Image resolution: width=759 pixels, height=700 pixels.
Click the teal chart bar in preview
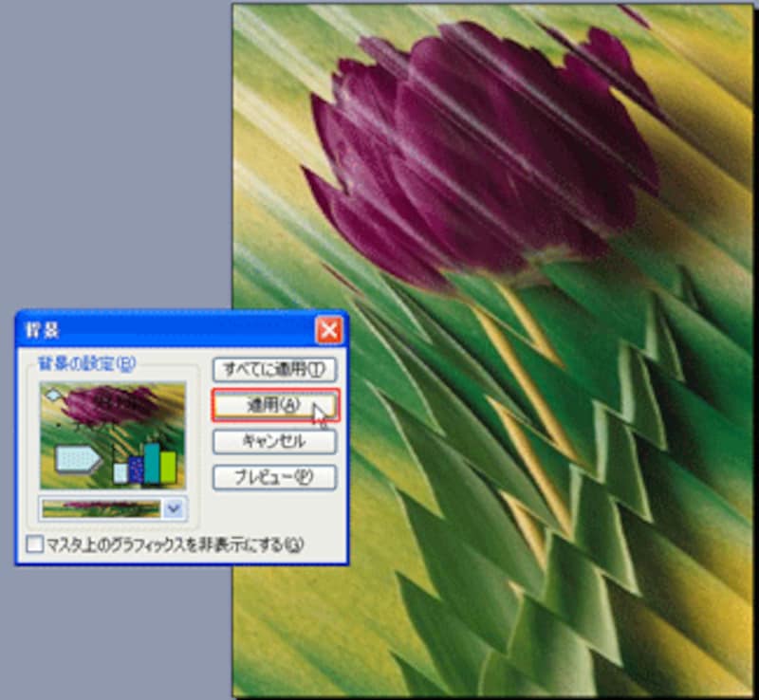pyautogui.click(x=152, y=462)
